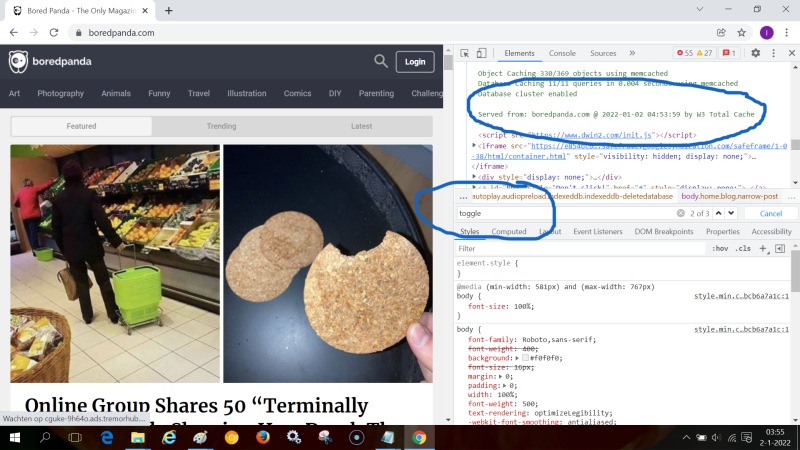Switch to the Elements tab
Image resolution: width=800 pixels, height=450 pixels.
pos(519,53)
